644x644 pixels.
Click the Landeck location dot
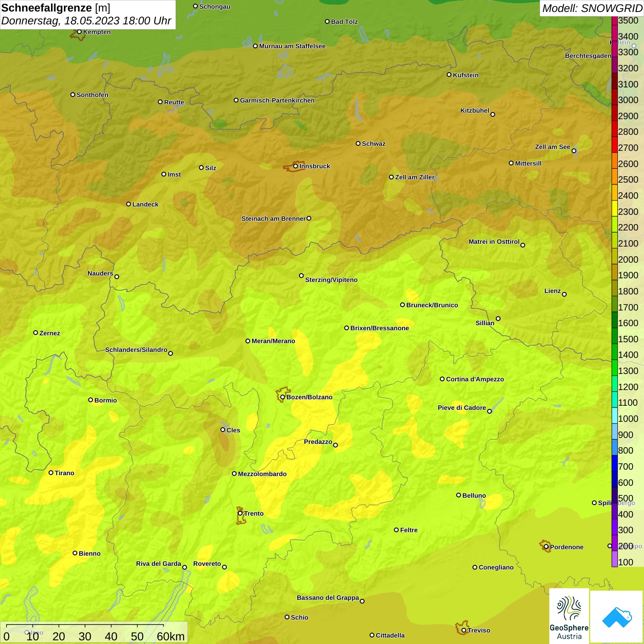coord(128,204)
